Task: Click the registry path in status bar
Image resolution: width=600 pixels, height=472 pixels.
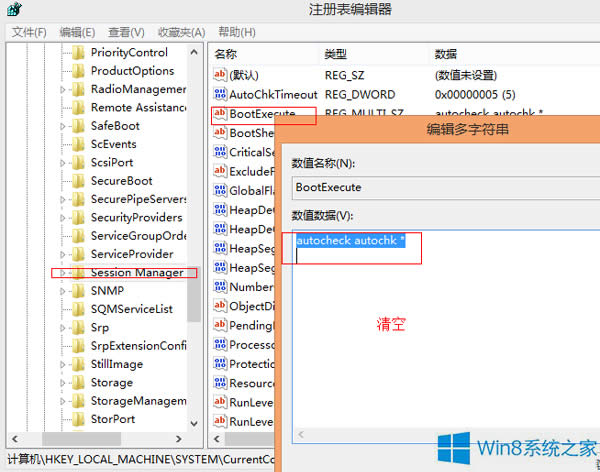Action: pyautogui.click(x=141, y=459)
